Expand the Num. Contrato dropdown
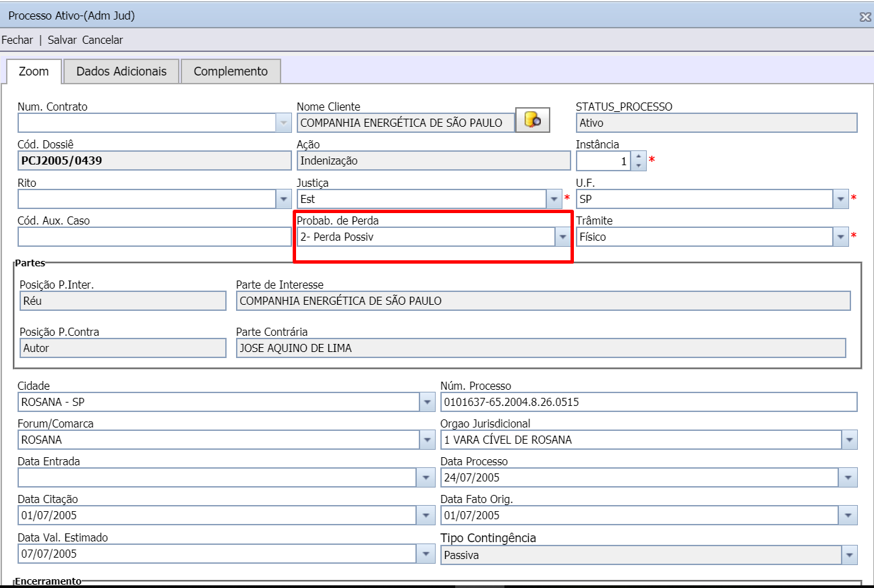The width and height of the screenshot is (874, 588). tap(283, 123)
